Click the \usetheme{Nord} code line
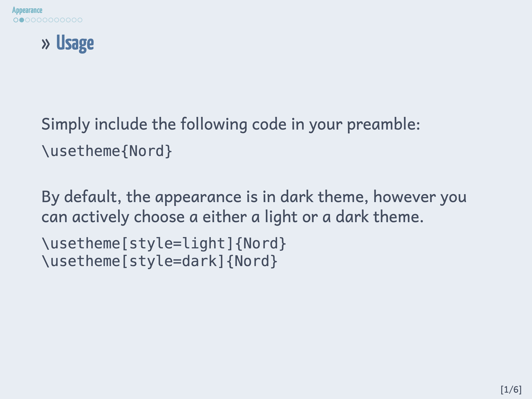 (x=107, y=151)
